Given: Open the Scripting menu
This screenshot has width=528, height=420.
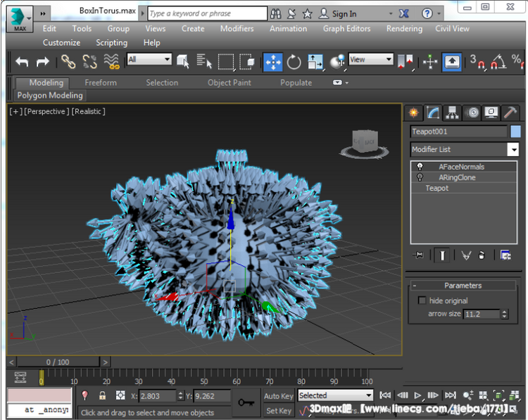Looking at the screenshot, I should 111,43.
